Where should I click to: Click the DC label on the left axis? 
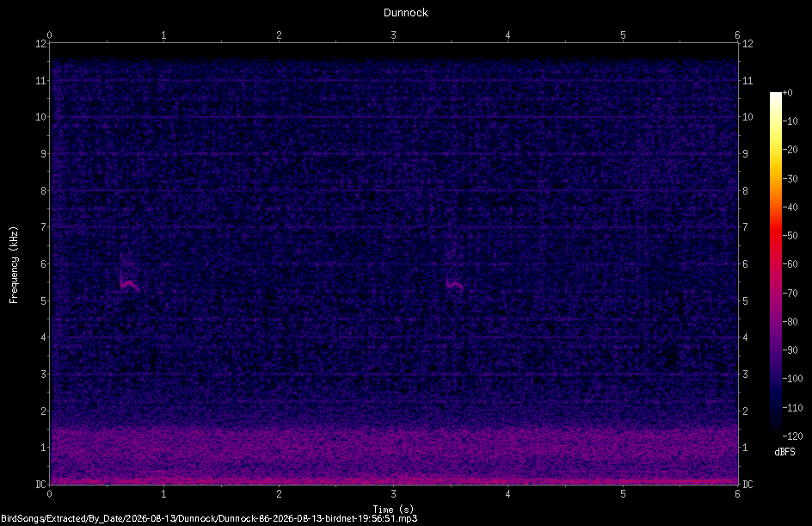pyautogui.click(x=41, y=485)
